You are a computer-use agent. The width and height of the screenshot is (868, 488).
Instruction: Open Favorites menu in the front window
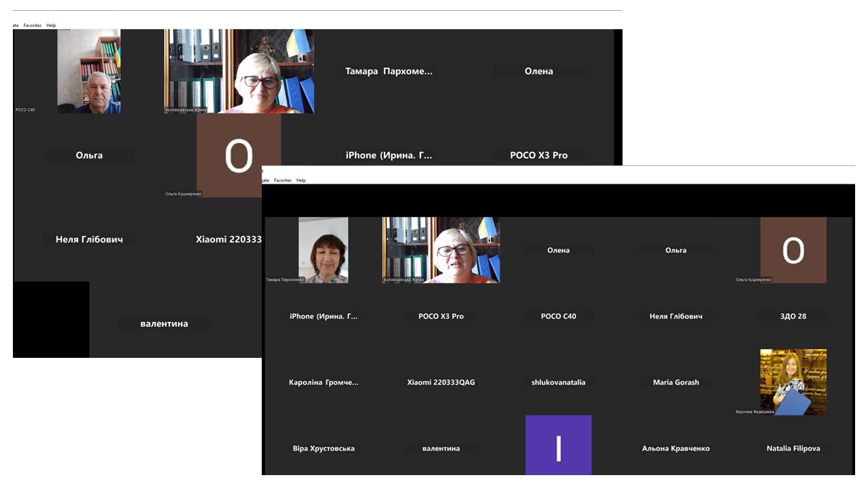pyautogui.click(x=283, y=180)
